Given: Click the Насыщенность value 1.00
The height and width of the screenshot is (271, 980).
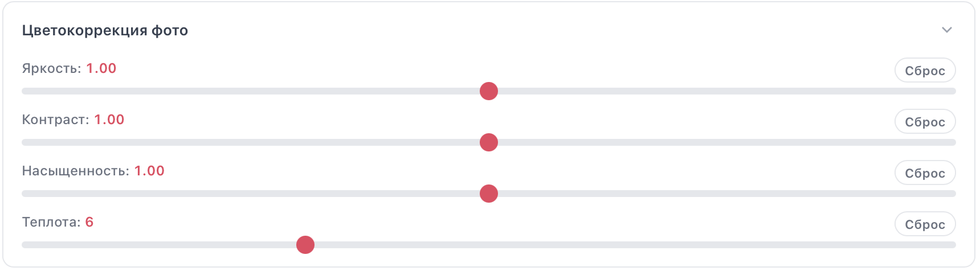Looking at the screenshot, I should (149, 171).
